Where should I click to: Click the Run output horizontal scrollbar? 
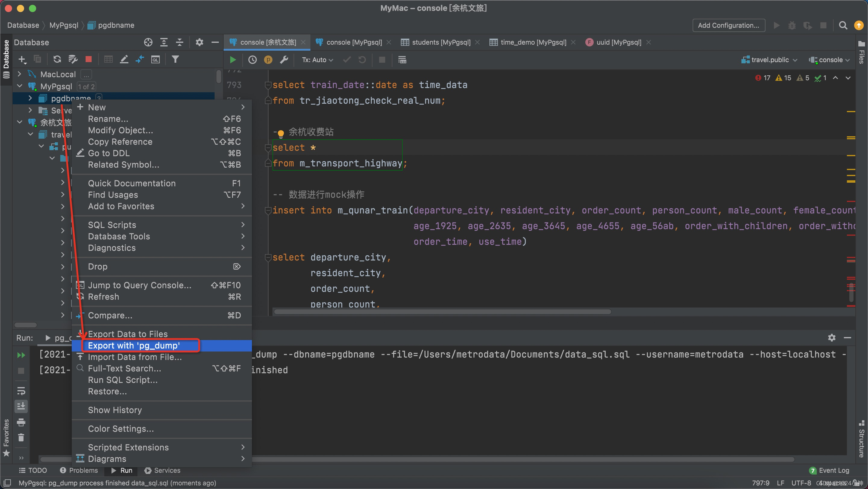[417, 459]
